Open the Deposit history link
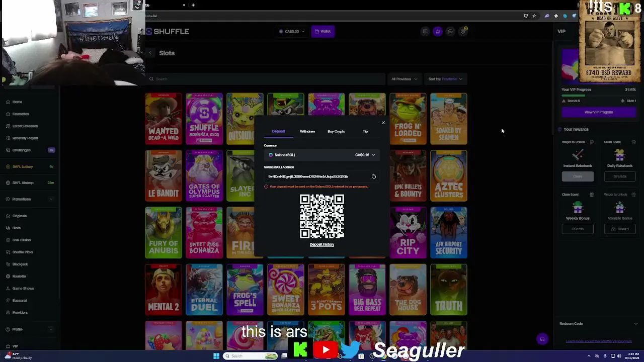 pyautogui.click(x=322, y=245)
